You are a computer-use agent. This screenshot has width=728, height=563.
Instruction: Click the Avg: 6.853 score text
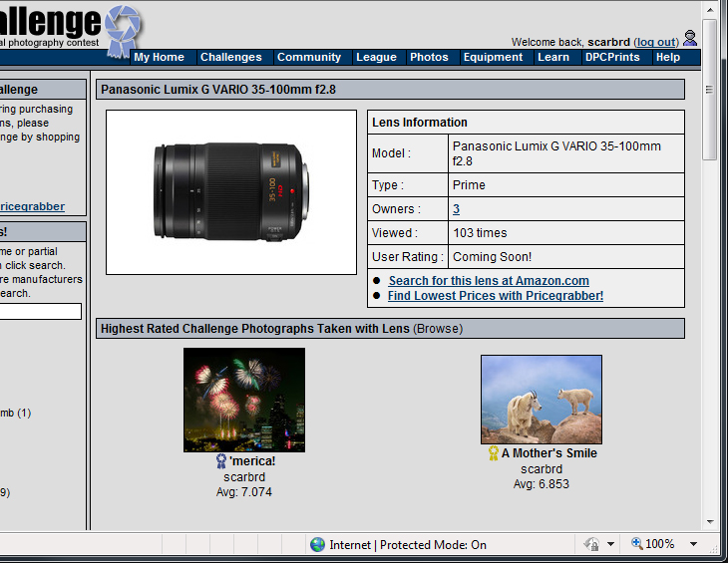point(542,484)
